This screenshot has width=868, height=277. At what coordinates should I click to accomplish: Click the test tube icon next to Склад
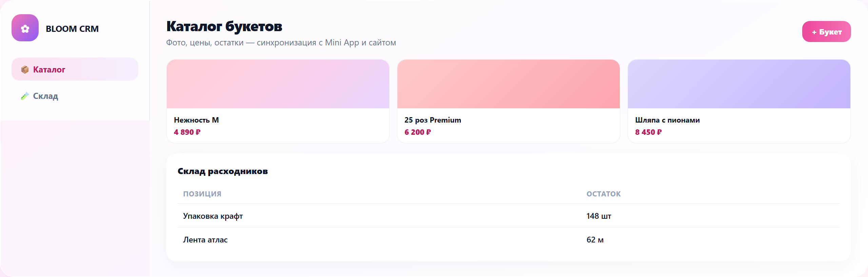point(25,96)
